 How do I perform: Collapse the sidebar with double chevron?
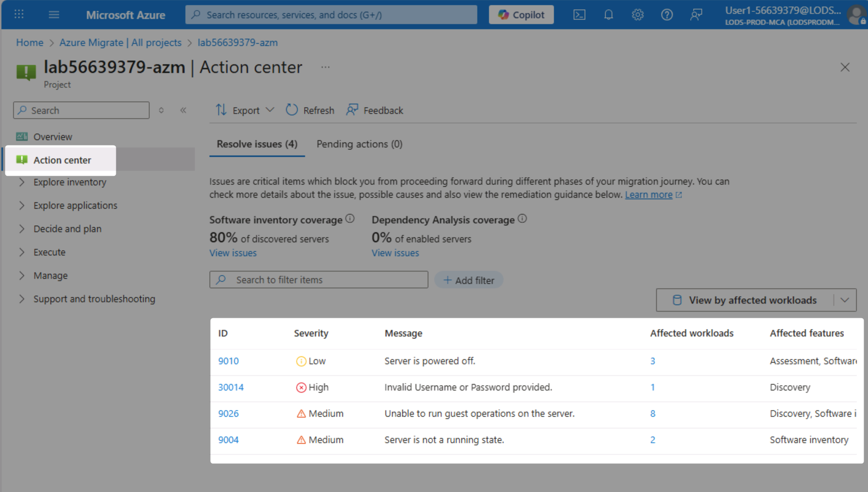(183, 110)
